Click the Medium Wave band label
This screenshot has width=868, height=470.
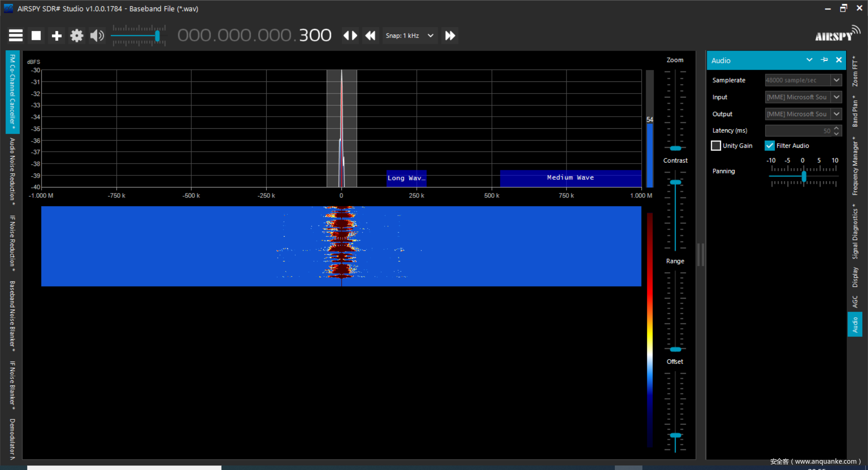click(x=571, y=178)
